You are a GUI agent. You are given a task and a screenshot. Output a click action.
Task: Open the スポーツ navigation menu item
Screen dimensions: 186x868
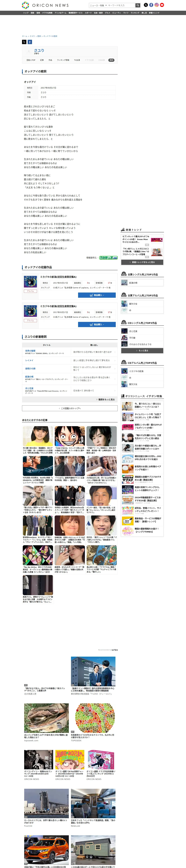[x=88, y=13]
